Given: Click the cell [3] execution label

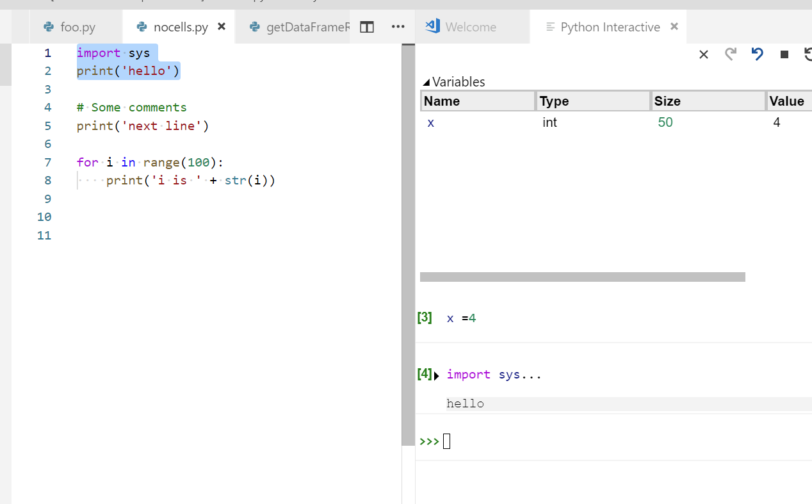Looking at the screenshot, I should (x=424, y=317).
